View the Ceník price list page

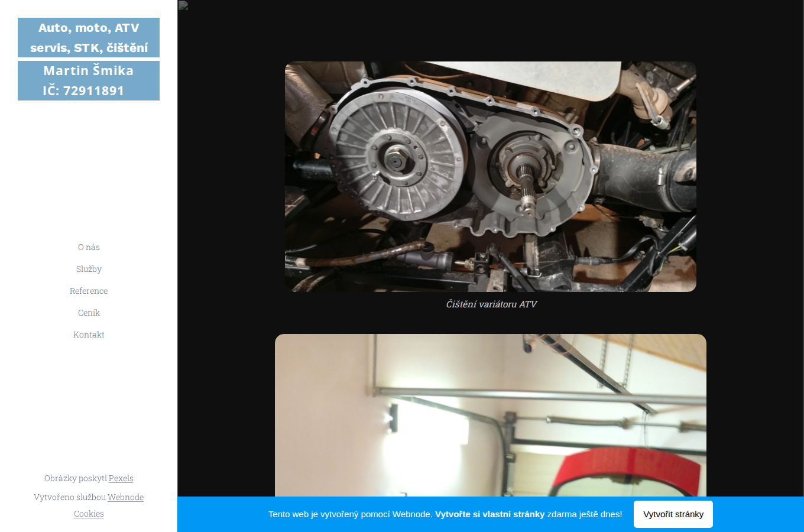coord(89,313)
